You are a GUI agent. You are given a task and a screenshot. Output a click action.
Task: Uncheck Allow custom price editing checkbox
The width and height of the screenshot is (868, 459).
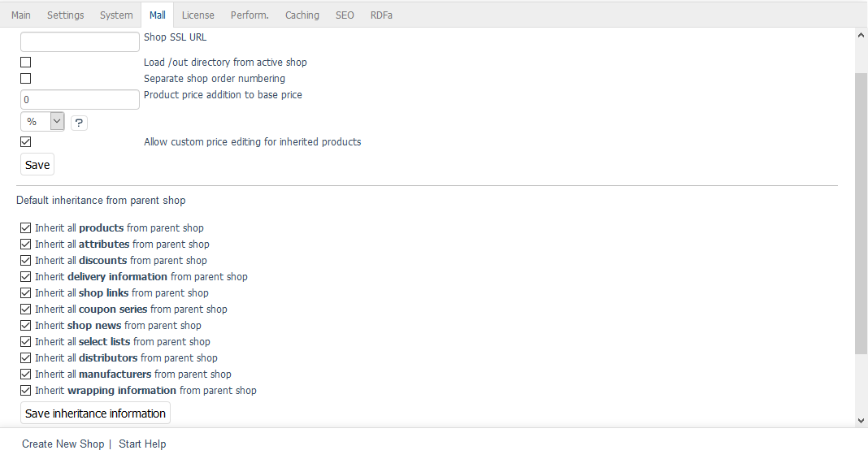click(x=26, y=142)
